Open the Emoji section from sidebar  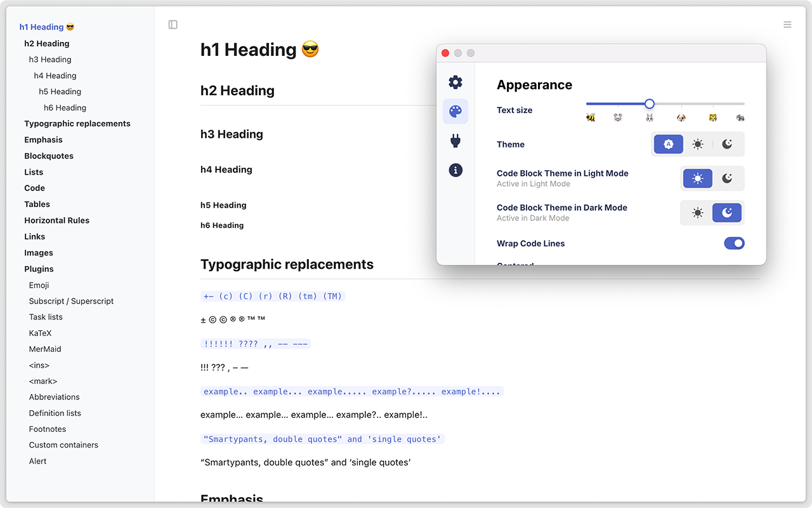point(38,285)
